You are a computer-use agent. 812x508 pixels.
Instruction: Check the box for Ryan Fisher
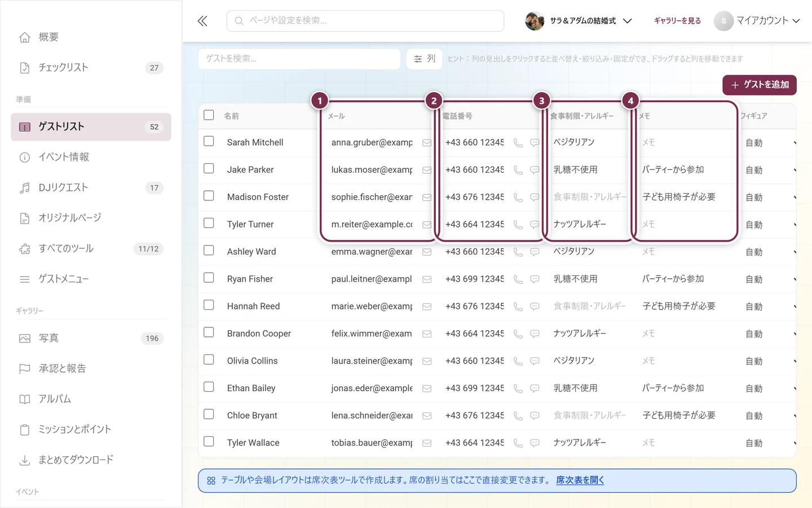pos(209,278)
